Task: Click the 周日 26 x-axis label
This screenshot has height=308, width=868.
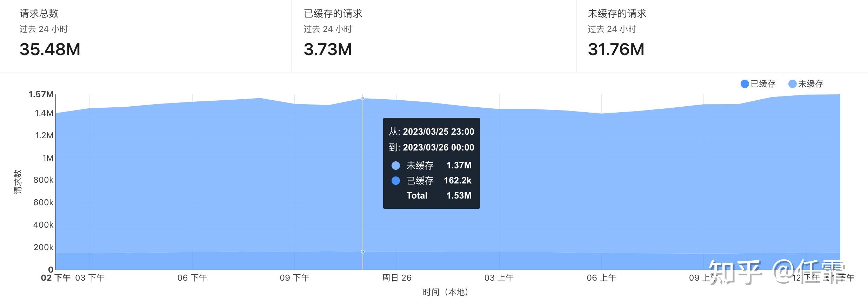Action: (x=397, y=278)
